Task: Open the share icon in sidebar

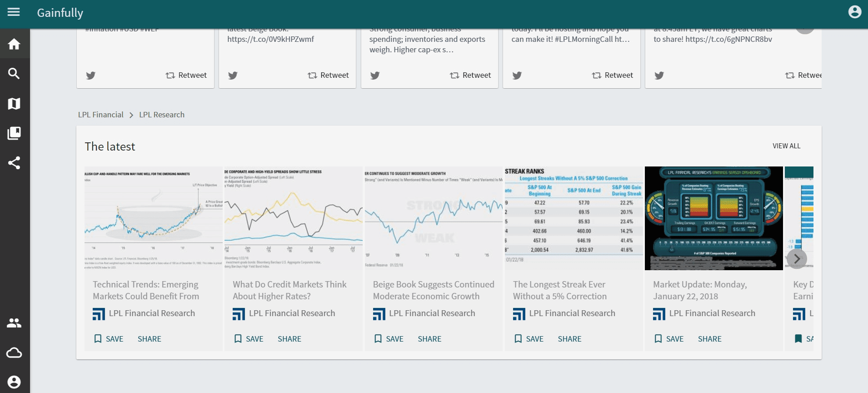Action: (x=14, y=163)
